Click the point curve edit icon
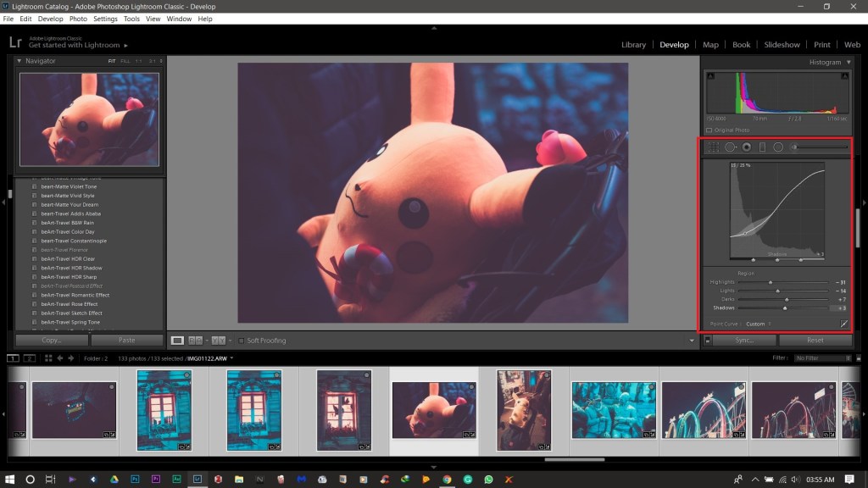 843,324
